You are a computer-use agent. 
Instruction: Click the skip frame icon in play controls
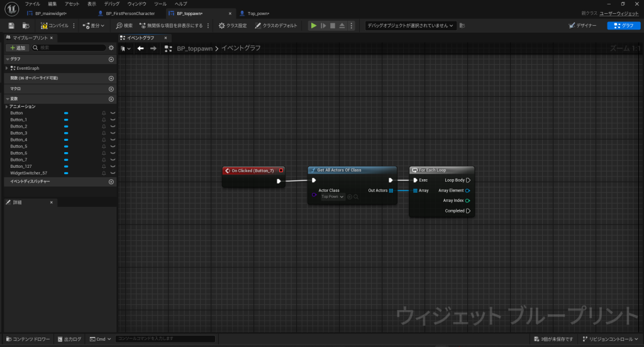point(323,26)
